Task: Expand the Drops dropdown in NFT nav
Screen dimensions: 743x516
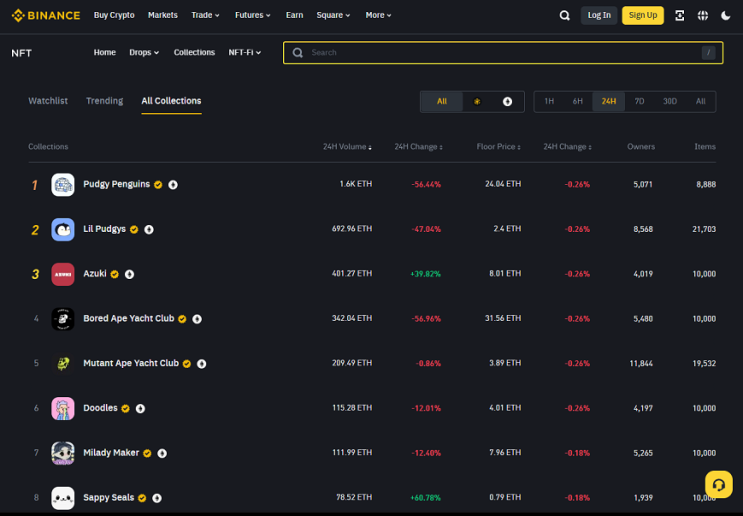Action: coord(144,53)
